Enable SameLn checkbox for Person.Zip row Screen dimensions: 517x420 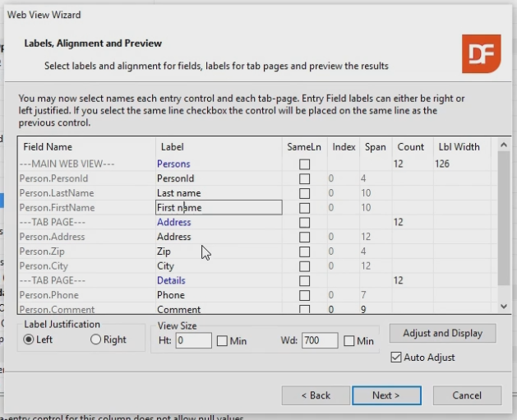(304, 252)
